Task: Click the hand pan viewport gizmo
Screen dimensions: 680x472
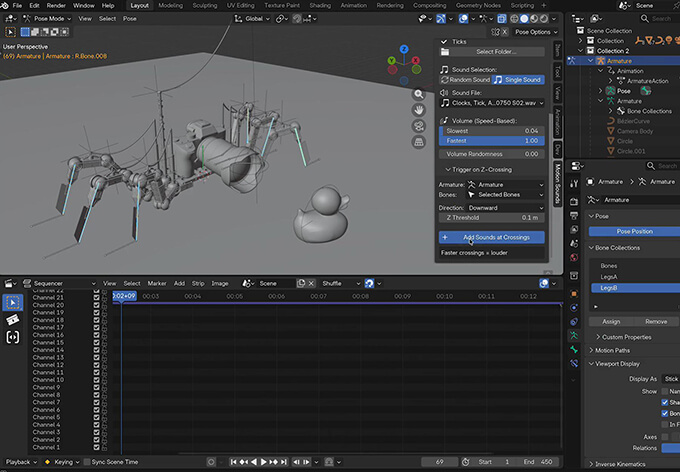Action: point(420,109)
